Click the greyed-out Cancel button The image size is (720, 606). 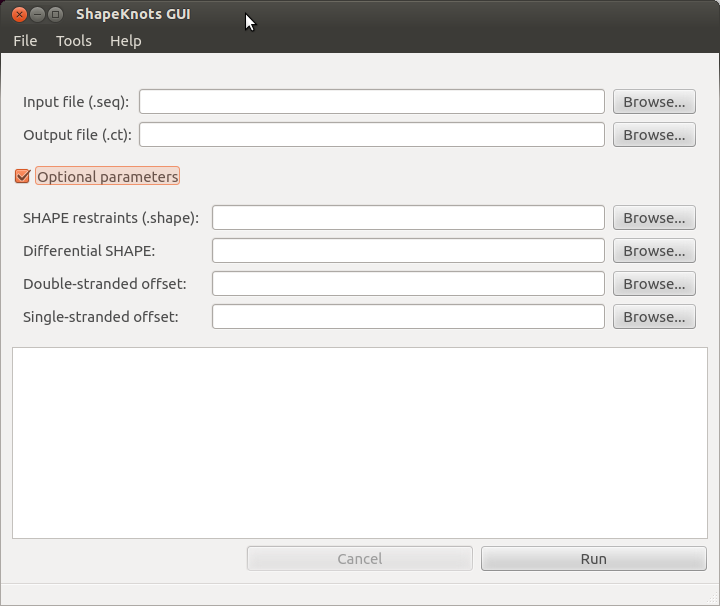click(360, 559)
